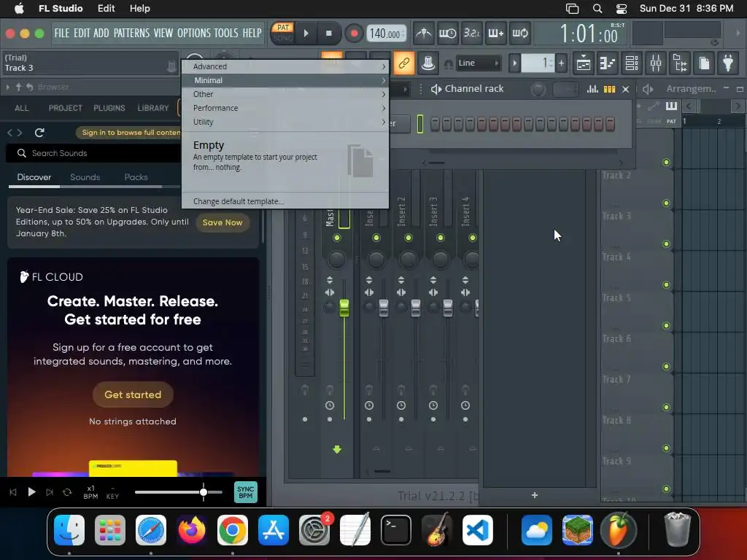This screenshot has width=747, height=560.
Task: Open the TOOLS menu
Action: 226,33
